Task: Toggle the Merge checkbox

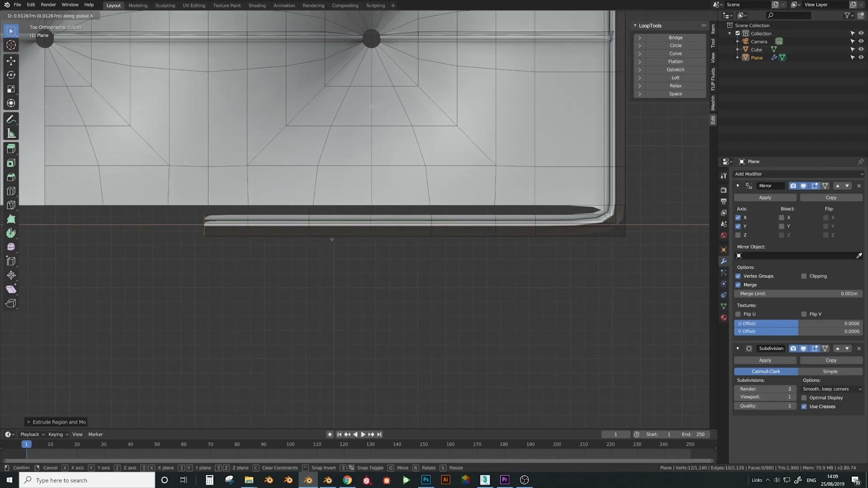Action: pos(738,285)
